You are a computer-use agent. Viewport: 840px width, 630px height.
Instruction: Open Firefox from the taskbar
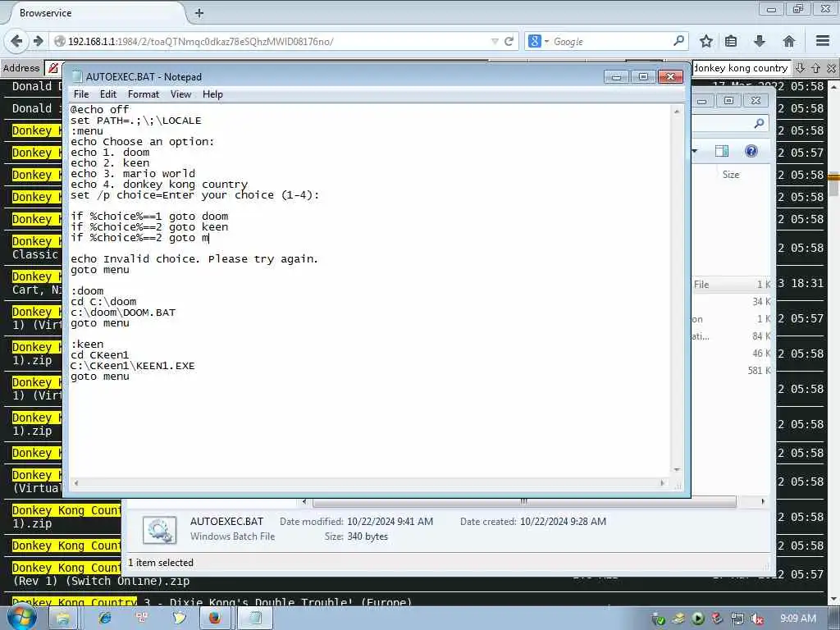(215, 619)
